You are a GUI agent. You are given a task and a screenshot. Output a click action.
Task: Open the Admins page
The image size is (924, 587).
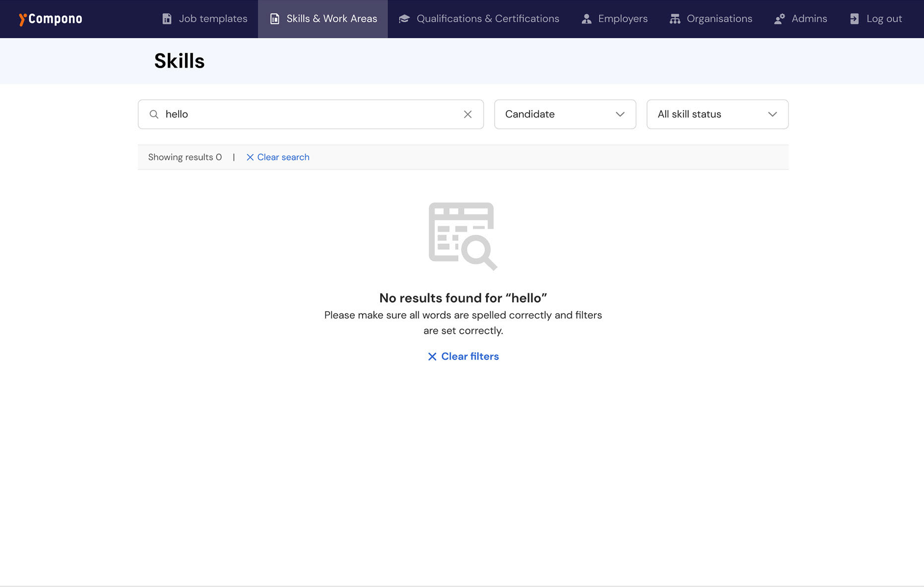pos(800,19)
